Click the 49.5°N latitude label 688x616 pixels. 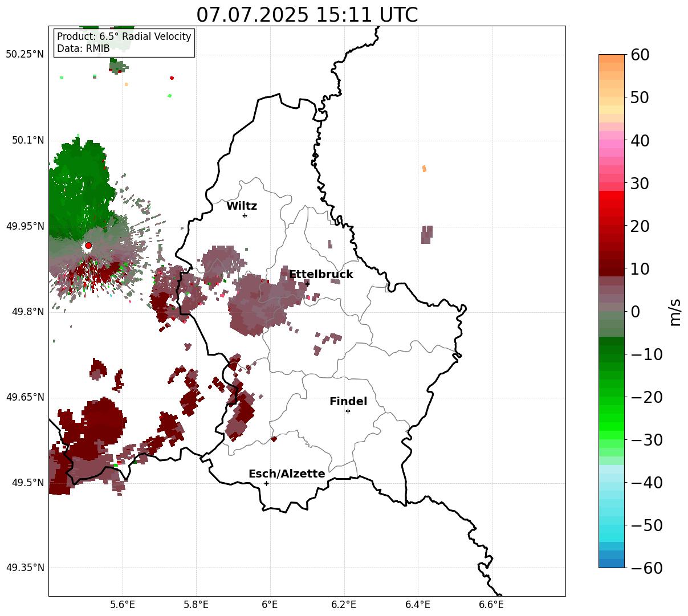(x=28, y=483)
